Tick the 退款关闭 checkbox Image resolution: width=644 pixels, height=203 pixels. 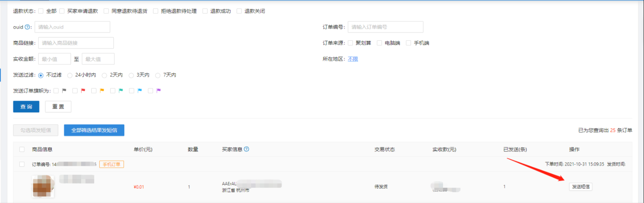(239, 11)
